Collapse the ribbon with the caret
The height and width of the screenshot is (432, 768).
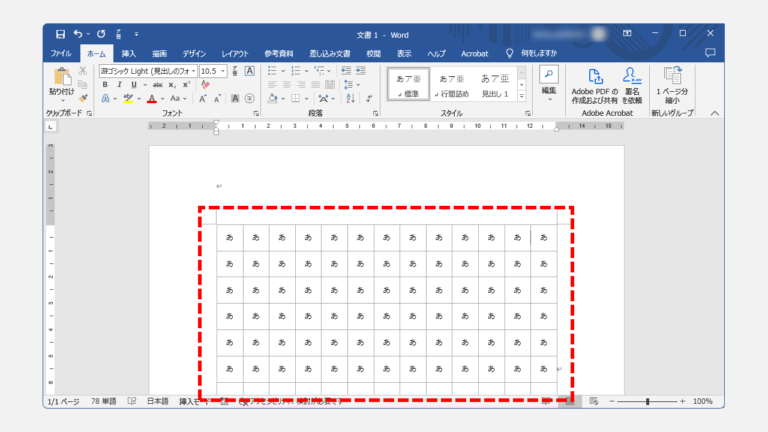tap(715, 113)
